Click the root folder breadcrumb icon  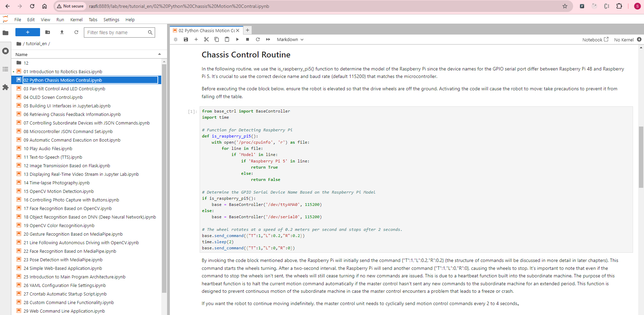point(19,43)
